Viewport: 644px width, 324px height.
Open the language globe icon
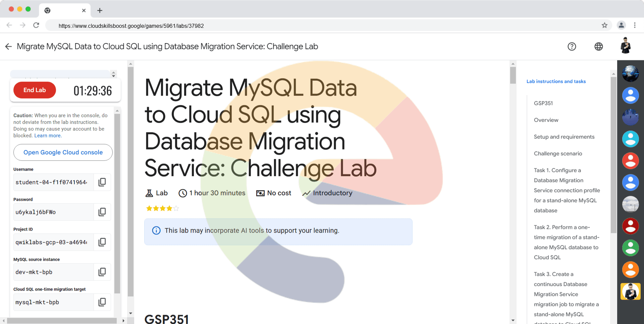pyautogui.click(x=599, y=47)
